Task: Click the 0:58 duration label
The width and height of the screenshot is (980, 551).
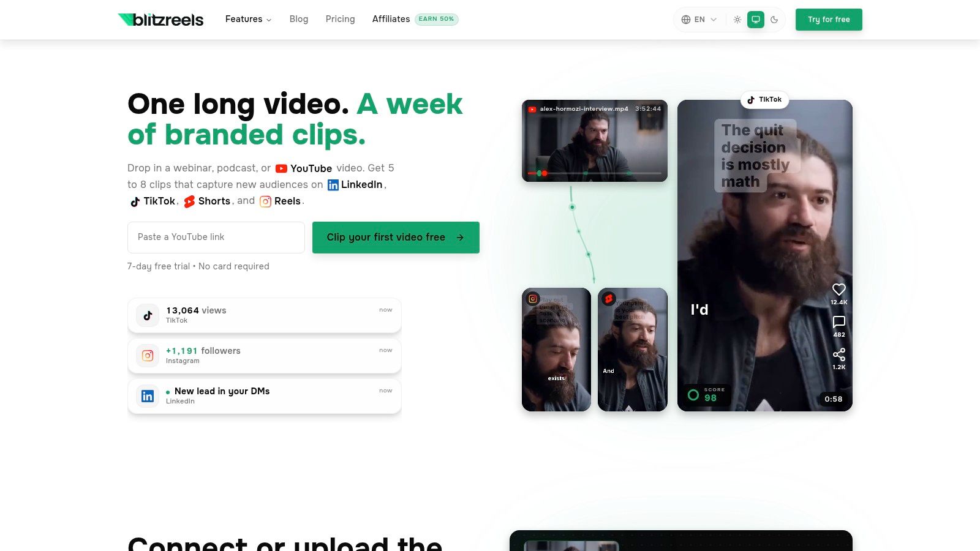Action: coord(834,399)
